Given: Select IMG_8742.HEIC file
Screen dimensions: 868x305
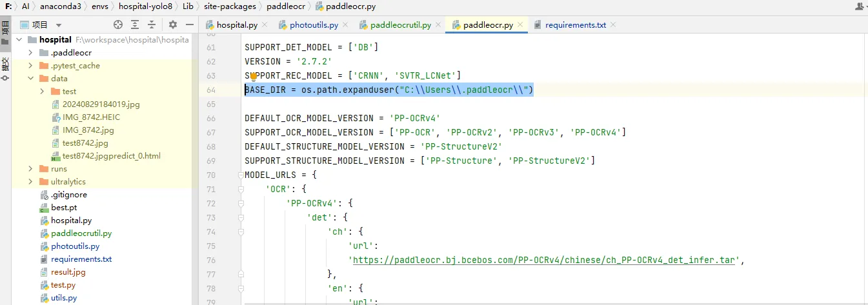Looking at the screenshot, I should coord(91,117).
